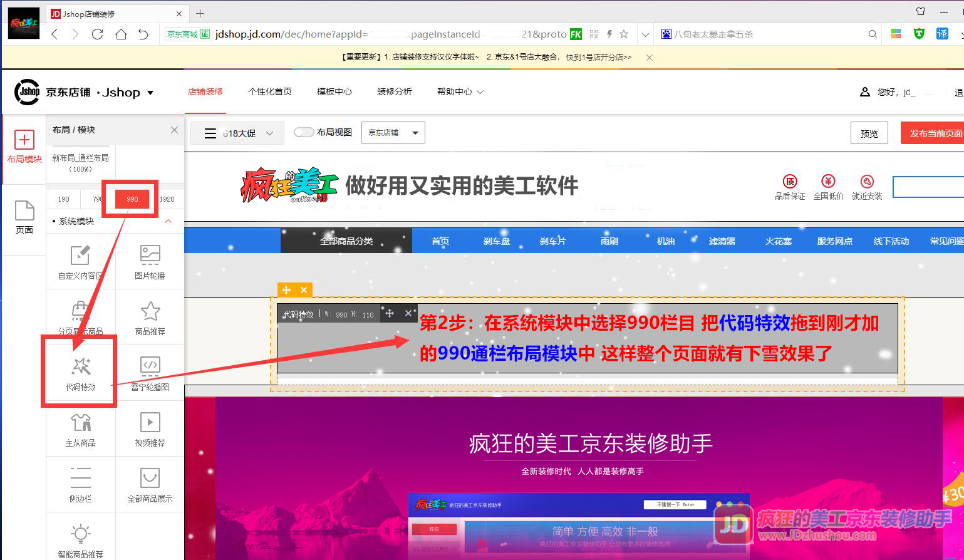Click the undo-close restore arrow icon

143,34
